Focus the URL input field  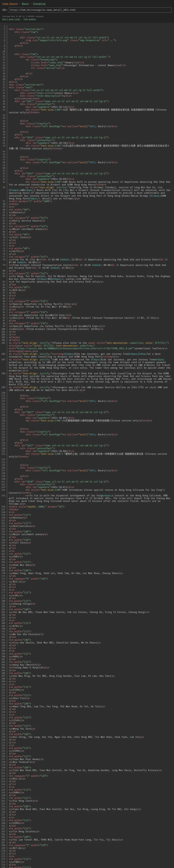coord(90,10)
